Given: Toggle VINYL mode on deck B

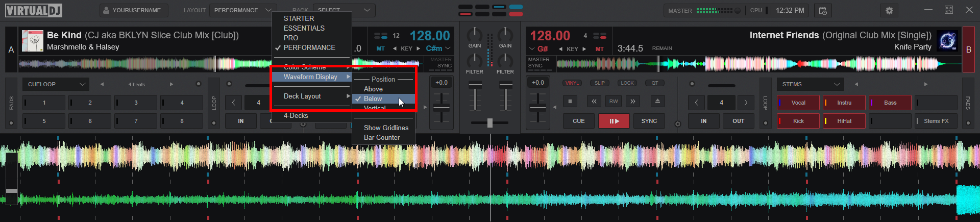Looking at the screenshot, I should (572, 83).
